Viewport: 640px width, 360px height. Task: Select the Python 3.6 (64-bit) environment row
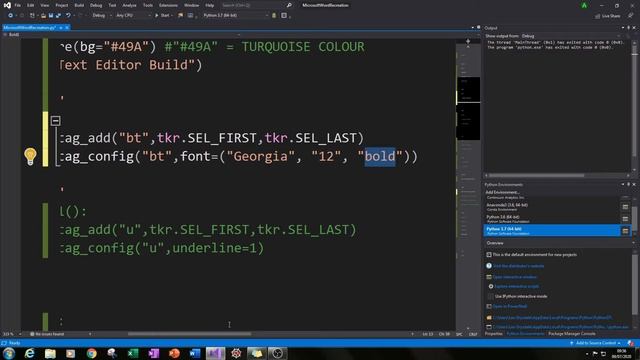(x=552, y=219)
